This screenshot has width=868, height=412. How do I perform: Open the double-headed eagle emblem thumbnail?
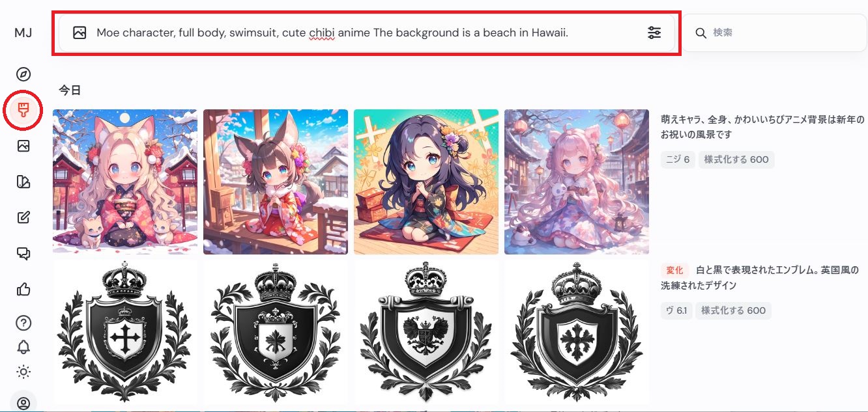pyautogui.click(x=426, y=332)
